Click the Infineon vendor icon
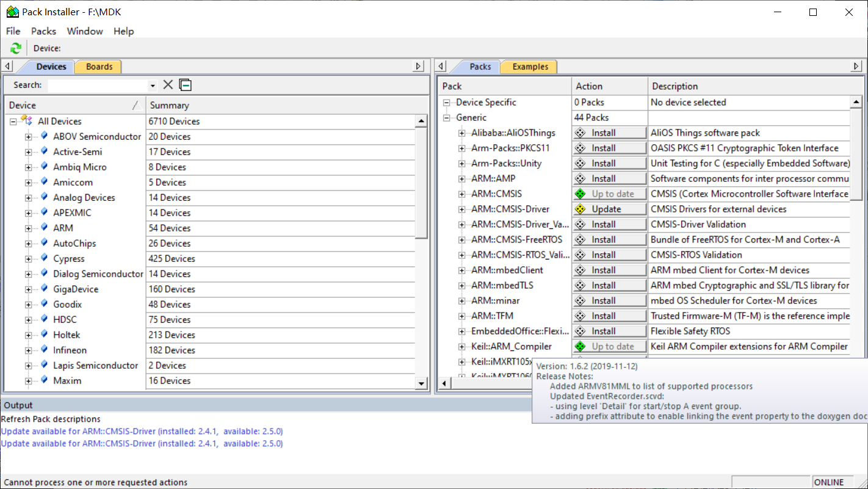The image size is (868, 489). click(x=44, y=350)
